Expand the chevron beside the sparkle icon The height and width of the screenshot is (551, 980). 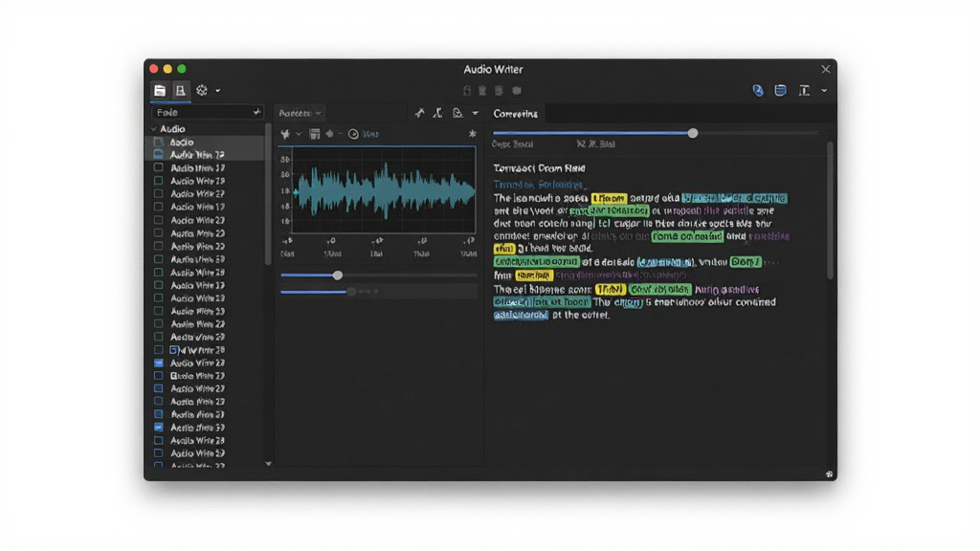pos(299,134)
